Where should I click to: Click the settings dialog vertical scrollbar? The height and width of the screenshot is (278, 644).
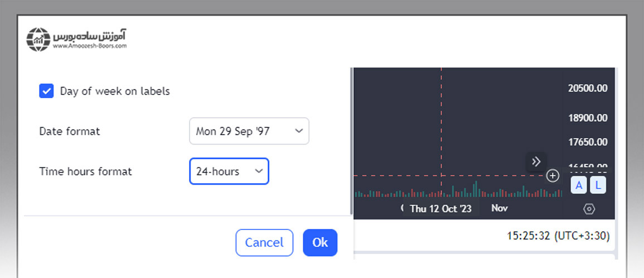point(351,140)
